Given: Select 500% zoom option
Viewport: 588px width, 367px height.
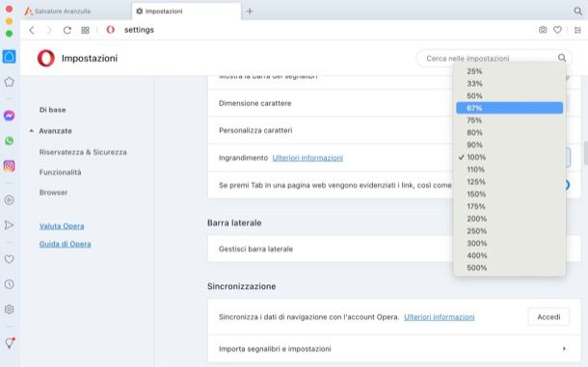Looking at the screenshot, I should coord(509,268).
